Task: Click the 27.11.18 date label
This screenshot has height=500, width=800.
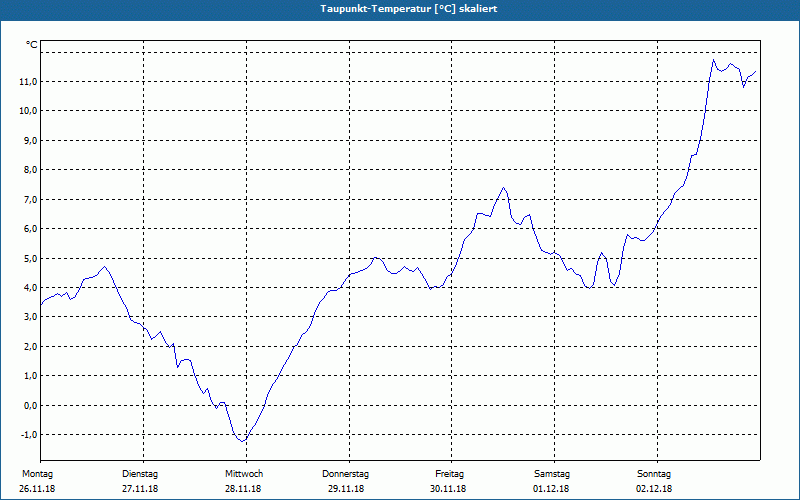Action: tap(140, 489)
